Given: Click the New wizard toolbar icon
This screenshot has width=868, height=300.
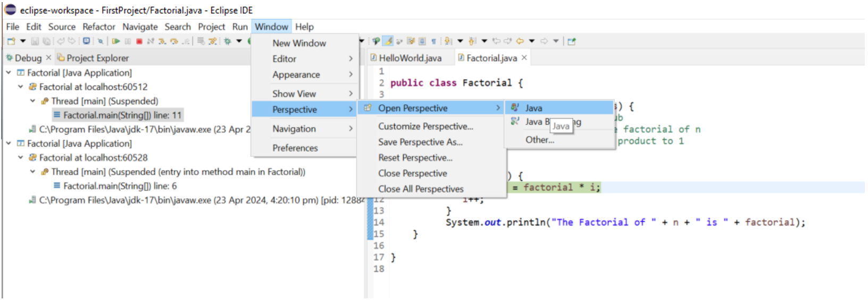Looking at the screenshot, I should click(x=11, y=41).
